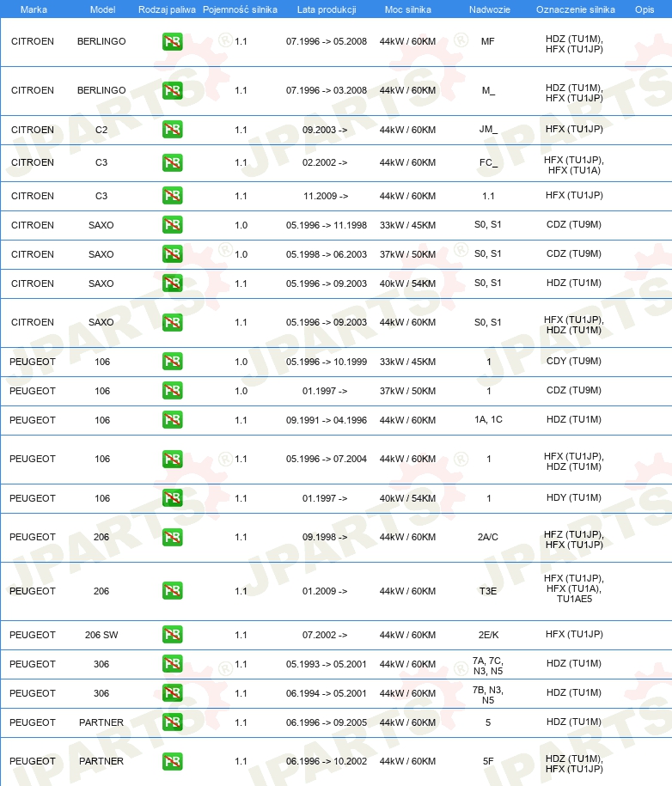
Task: Click body code FC_ cell
Action: (x=488, y=162)
